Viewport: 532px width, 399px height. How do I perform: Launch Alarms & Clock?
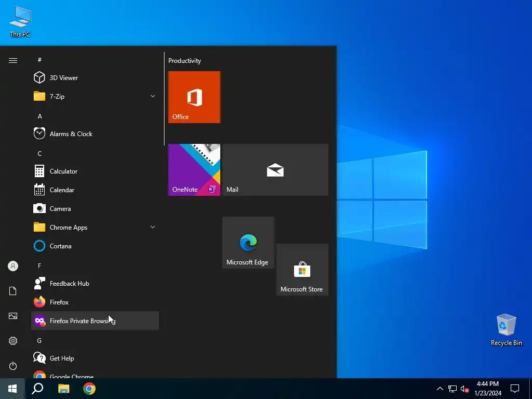tap(95, 134)
